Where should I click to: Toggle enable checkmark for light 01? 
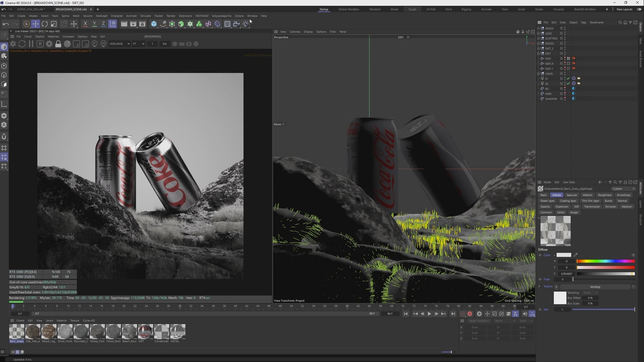pyautogui.click(x=568, y=79)
